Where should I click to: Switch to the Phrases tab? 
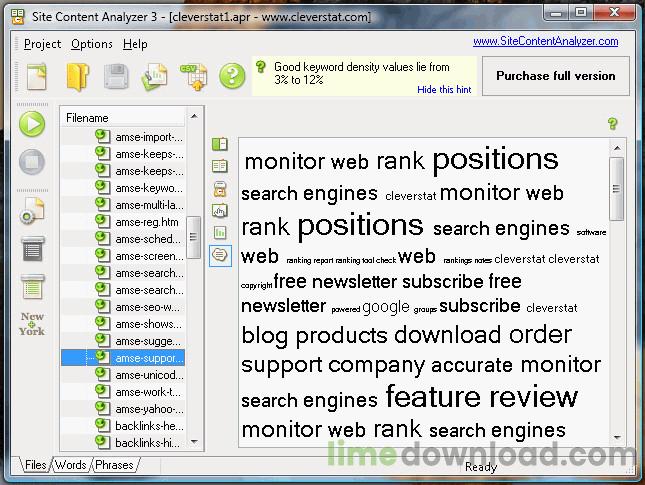pos(114,465)
